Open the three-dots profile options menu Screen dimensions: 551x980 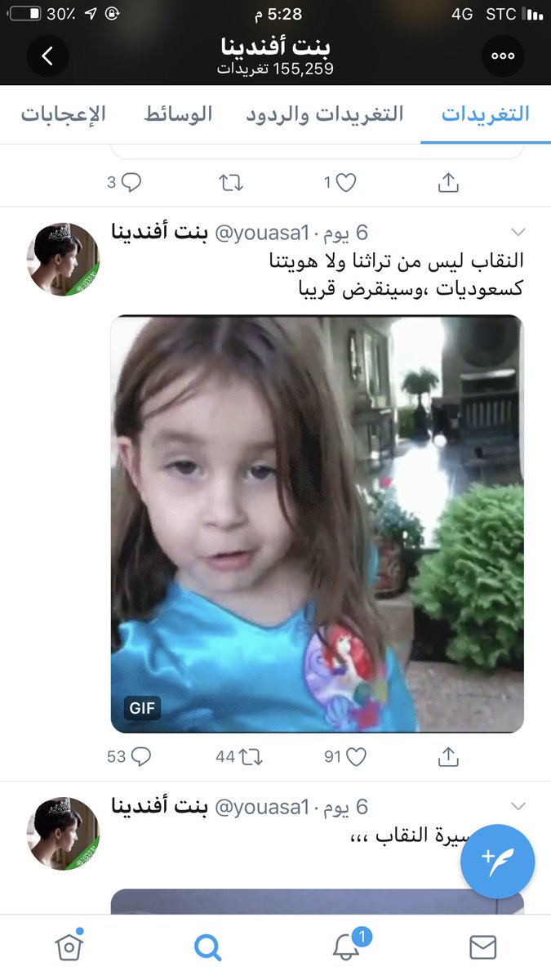503,56
